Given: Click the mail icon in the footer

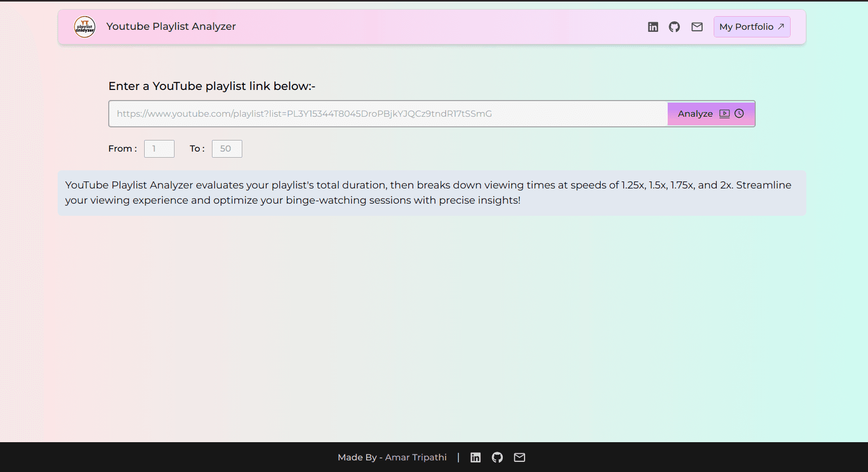Looking at the screenshot, I should click(519, 457).
